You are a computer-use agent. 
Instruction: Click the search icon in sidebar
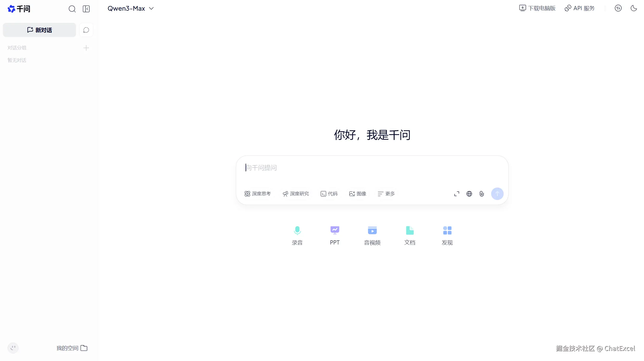[x=72, y=9]
